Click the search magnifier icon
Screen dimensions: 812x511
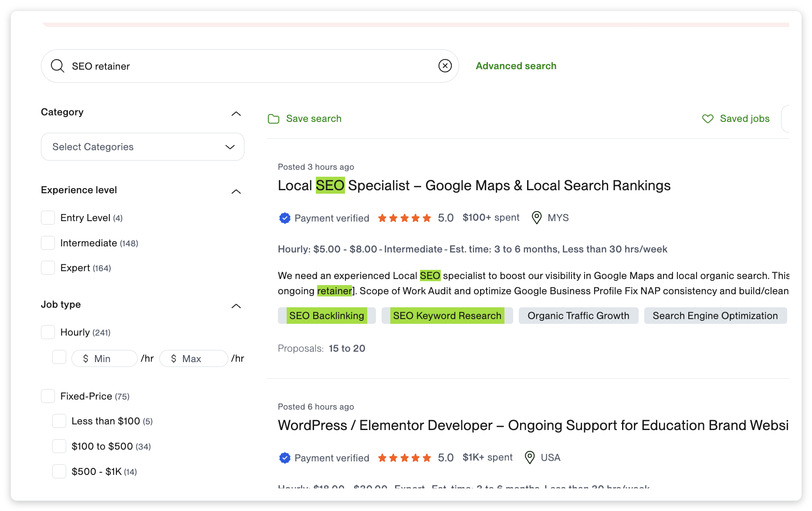[x=58, y=66]
